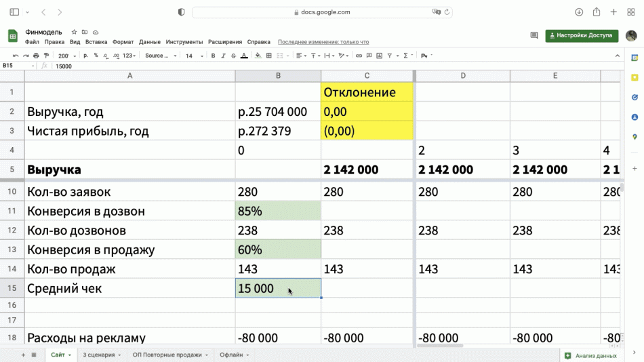This screenshot has height=362, width=644.
Task: Open the fill color picker
Action: [259, 56]
